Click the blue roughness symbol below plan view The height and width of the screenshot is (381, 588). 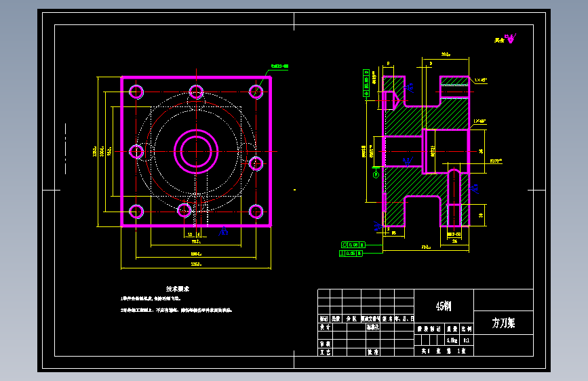[223, 231]
